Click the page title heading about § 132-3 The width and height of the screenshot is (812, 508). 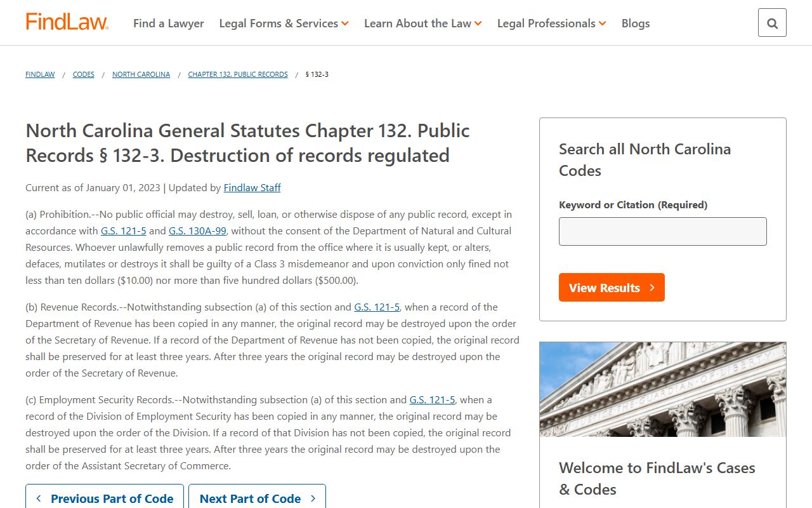[x=248, y=143]
